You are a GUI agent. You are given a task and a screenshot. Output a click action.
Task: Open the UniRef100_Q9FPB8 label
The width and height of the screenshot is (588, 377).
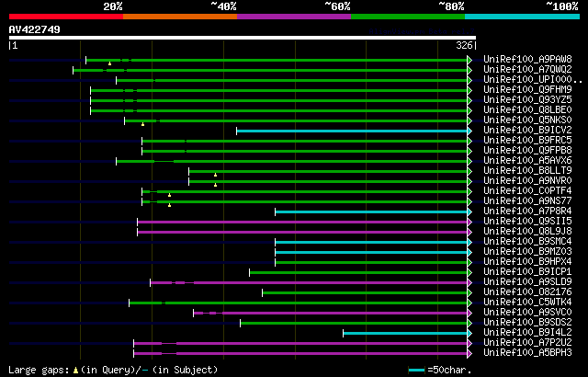(527, 151)
